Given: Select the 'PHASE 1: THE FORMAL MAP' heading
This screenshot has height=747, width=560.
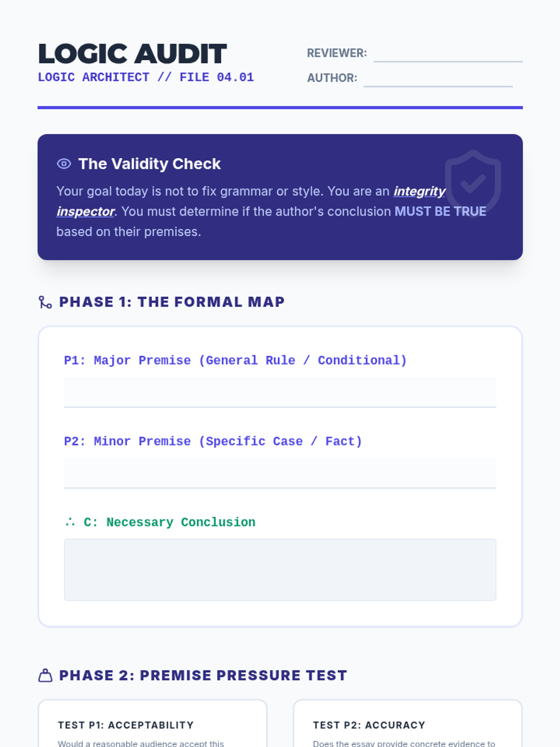Looking at the screenshot, I should coord(172,302).
